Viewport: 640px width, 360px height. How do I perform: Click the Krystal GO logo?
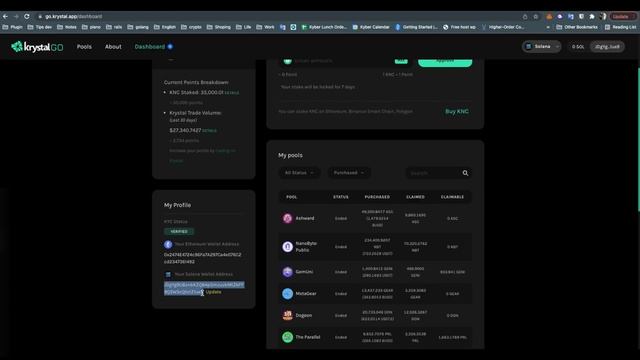coord(37,47)
